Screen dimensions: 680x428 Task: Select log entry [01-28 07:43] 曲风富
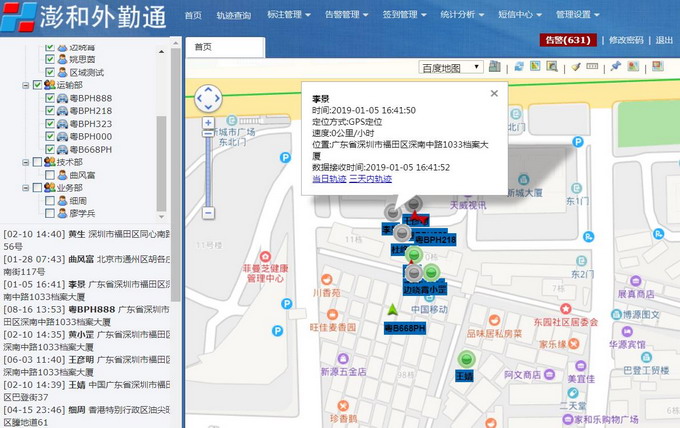tap(87, 265)
